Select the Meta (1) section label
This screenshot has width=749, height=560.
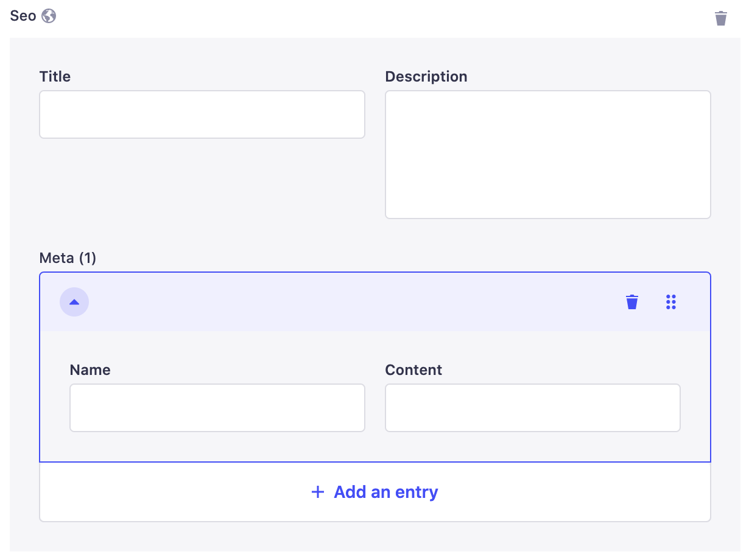pyautogui.click(x=67, y=257)
